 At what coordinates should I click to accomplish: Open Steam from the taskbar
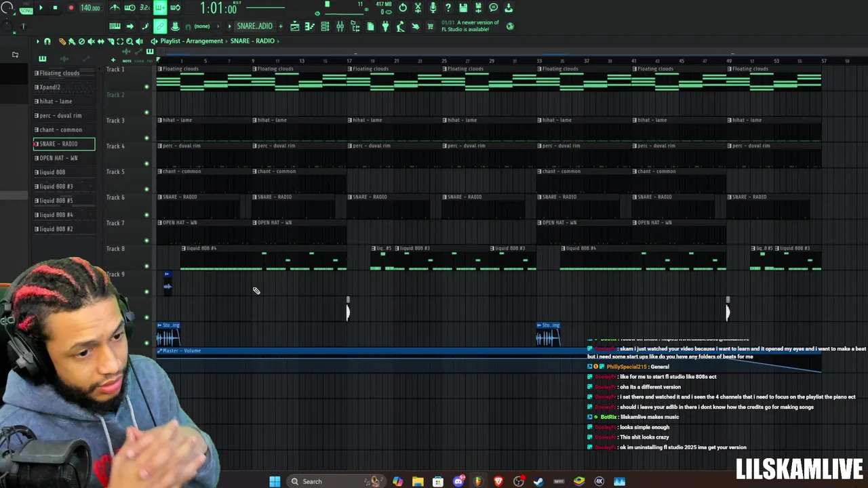coord(538,481)
